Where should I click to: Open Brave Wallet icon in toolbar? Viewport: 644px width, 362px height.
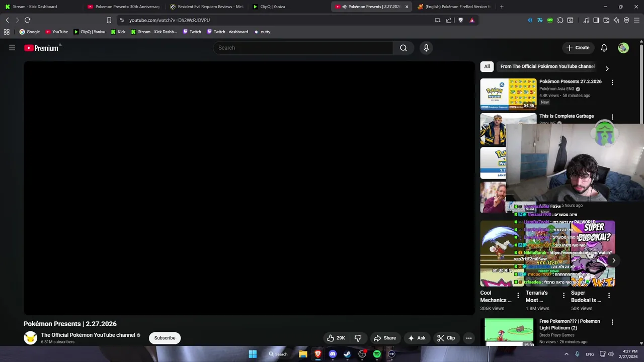click(x=606, y=20)
